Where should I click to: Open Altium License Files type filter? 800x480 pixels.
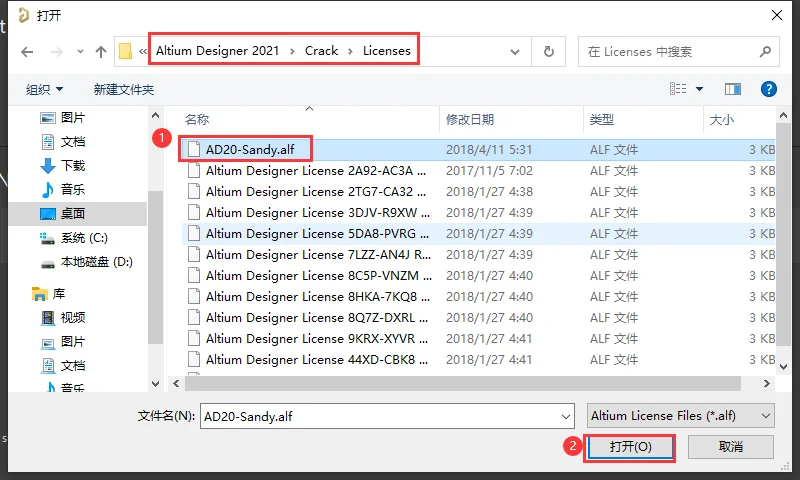coord(681,416)
